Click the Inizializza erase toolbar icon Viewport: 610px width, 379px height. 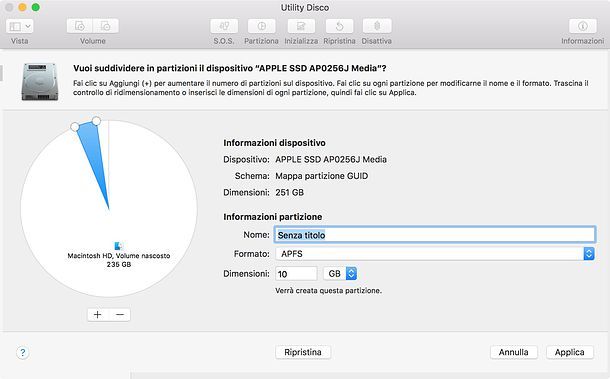point(301,26)
